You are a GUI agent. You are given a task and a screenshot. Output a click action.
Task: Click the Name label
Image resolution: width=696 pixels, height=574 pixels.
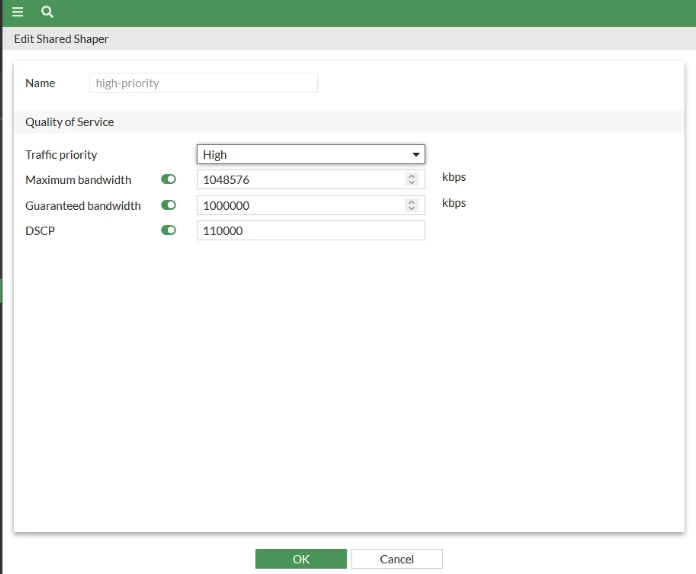pyautogui.click(x=40, y=83)
